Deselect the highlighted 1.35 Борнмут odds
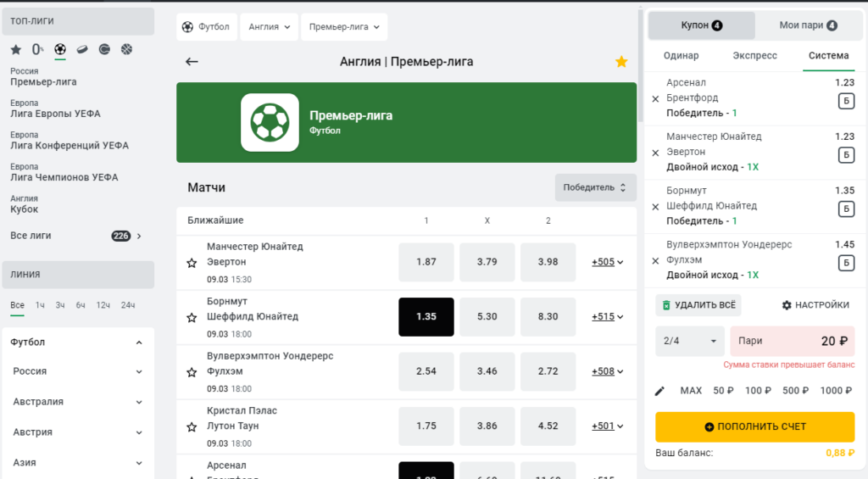868x479 pixels. pyautogui.click(x=426, y=317)
